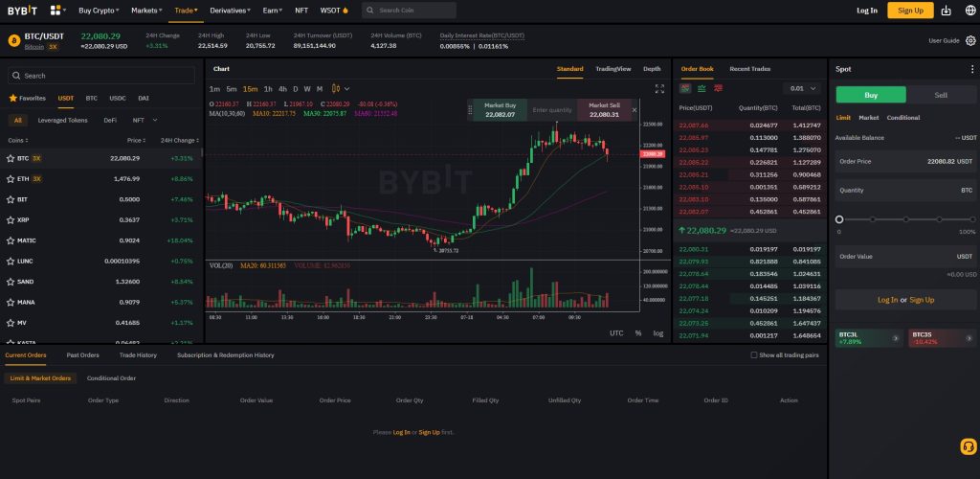Image resolution: width=980 pixels, height=479 pixels.
Task: Expand chart to fullscreen
Action: [x=659, y=89]
